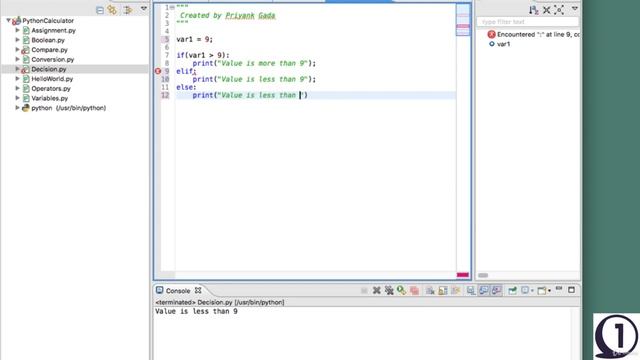The height and width of the screenshot is (360, 640).
Task: Select Decision.py in the project tree
Action: pos(49,69)
